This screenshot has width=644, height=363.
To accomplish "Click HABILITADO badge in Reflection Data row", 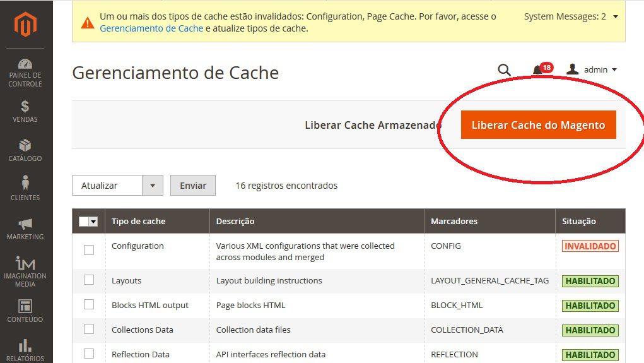I will 590,355.
